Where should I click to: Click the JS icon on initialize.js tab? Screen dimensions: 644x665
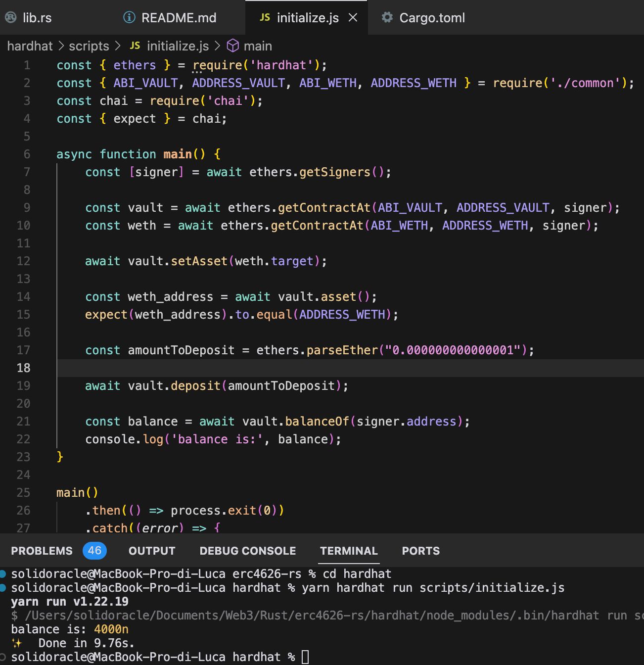265,18
